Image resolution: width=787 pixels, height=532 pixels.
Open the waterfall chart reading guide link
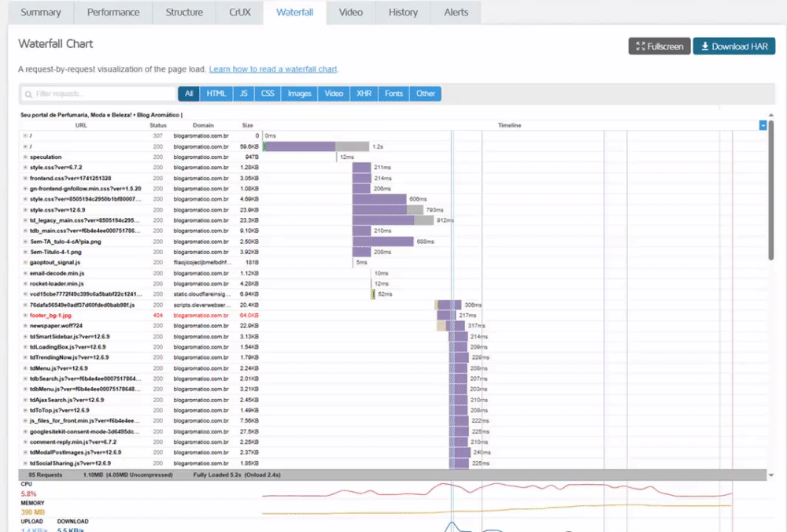pos(273,69)
